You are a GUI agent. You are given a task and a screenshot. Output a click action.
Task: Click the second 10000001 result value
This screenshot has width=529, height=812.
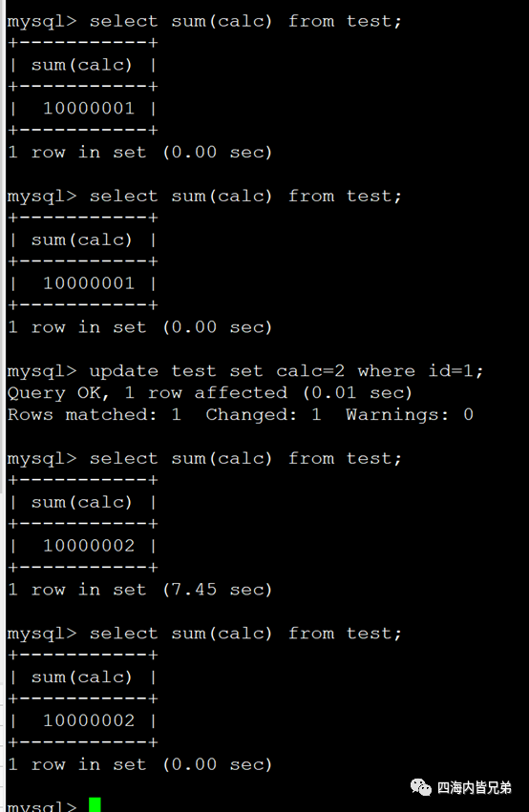[89, 283]
